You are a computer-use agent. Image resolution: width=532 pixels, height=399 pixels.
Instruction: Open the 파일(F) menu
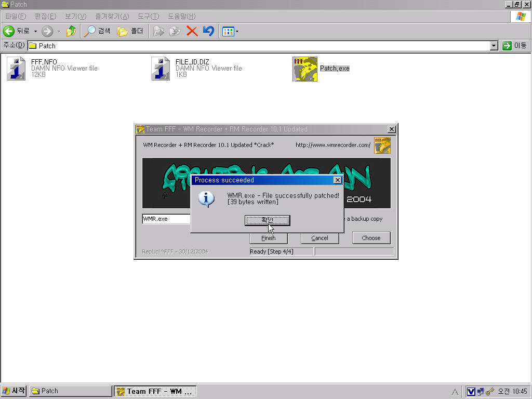(x=16, y=16)
